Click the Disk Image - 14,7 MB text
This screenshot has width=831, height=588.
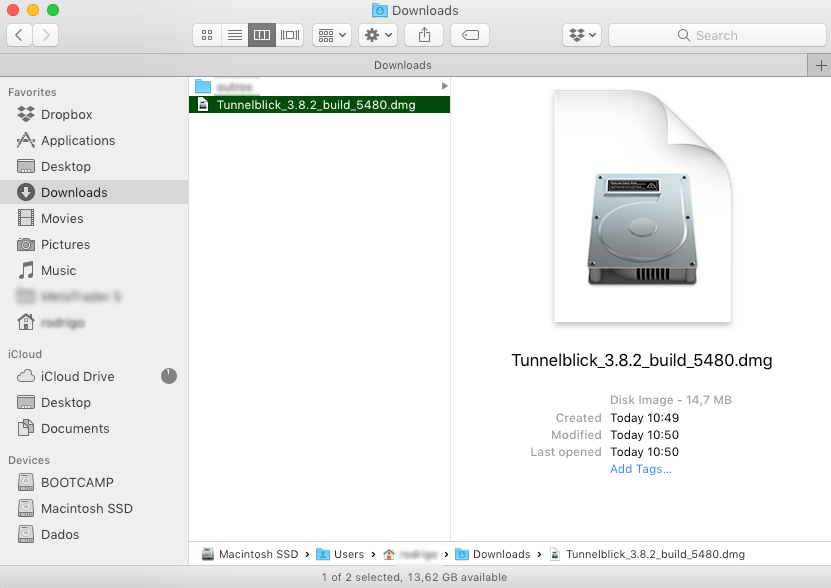click(x=670, y=400)
